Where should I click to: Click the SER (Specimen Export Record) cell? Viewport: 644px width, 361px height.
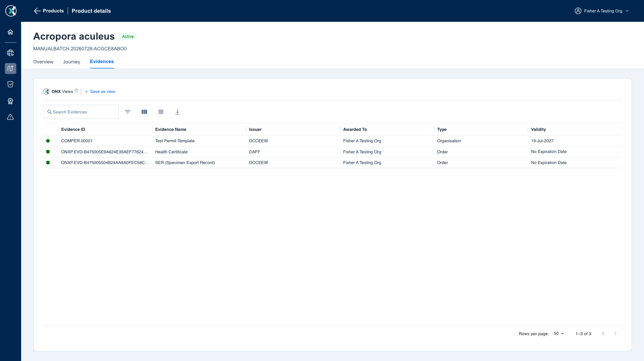(x=185, y=163)
